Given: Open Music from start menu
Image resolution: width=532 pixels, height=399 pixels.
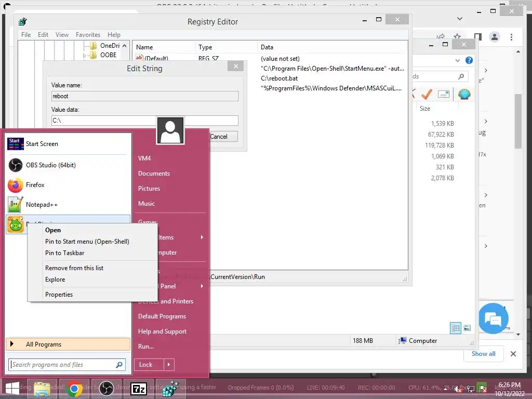Looking at the screenshot, I should 146,204.
